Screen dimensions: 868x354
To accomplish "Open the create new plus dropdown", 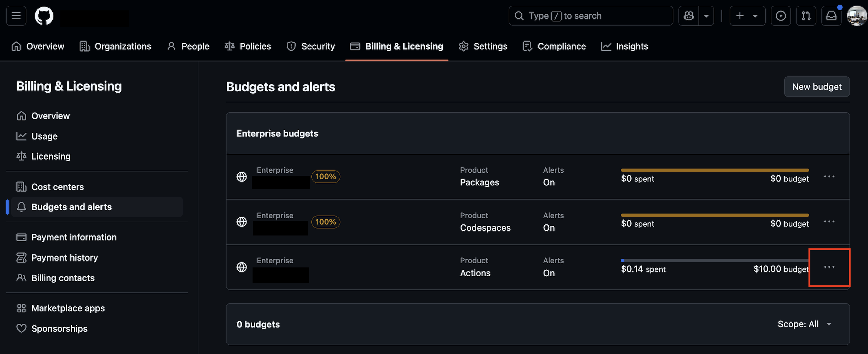I will (747, 16).
